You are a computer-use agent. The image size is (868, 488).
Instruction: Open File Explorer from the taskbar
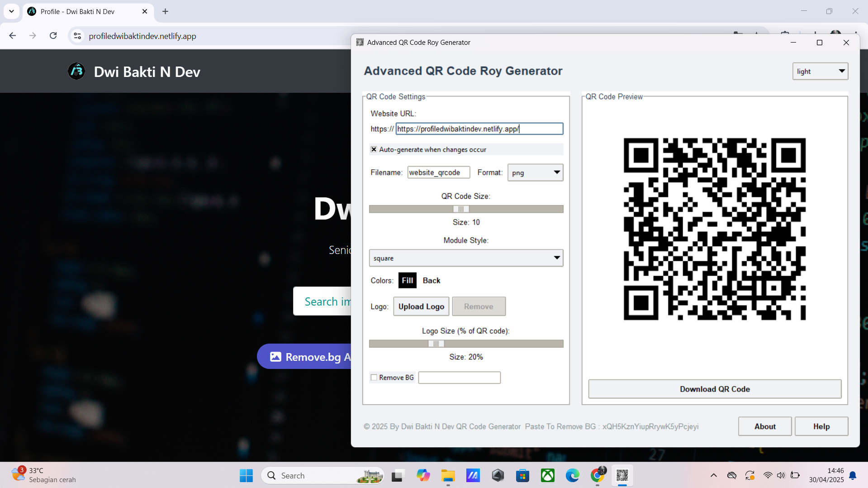point(448,475)
